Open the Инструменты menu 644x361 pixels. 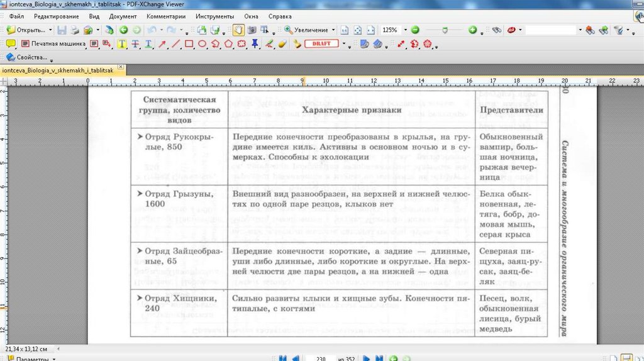(x=214, y=16)
